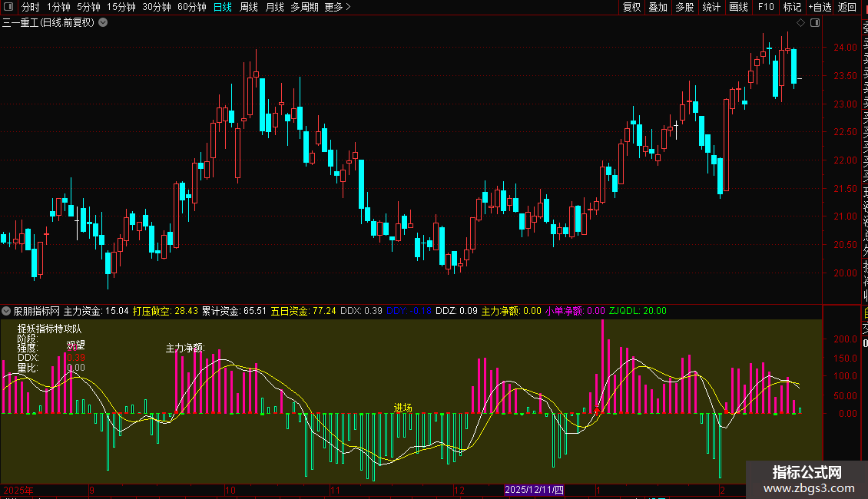This screenshot has height=499, width=868.
Task: Click the 2025年 time axis label
Action: tap(18, 490)
